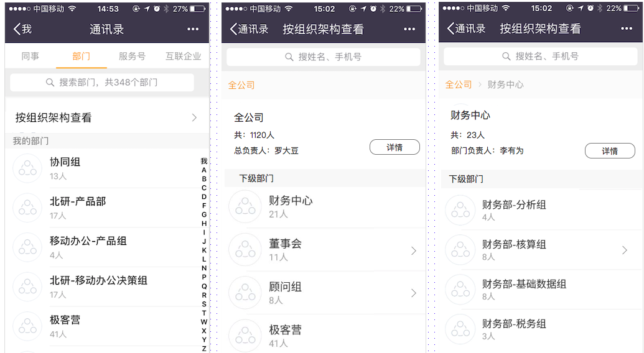
Task: Expand 按组织架构查看 row chevron
Action: [x=194, y=117]
